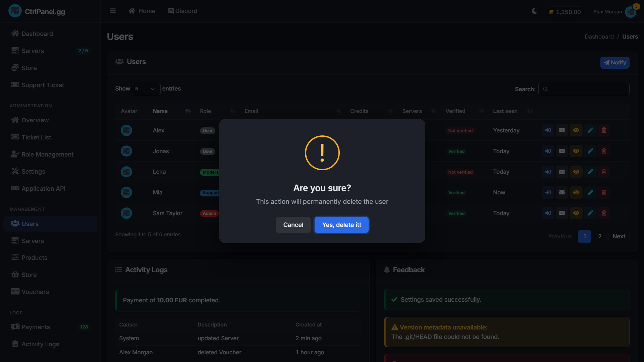
Task: Click the eye view icon for Jonas
Action: 576,151
